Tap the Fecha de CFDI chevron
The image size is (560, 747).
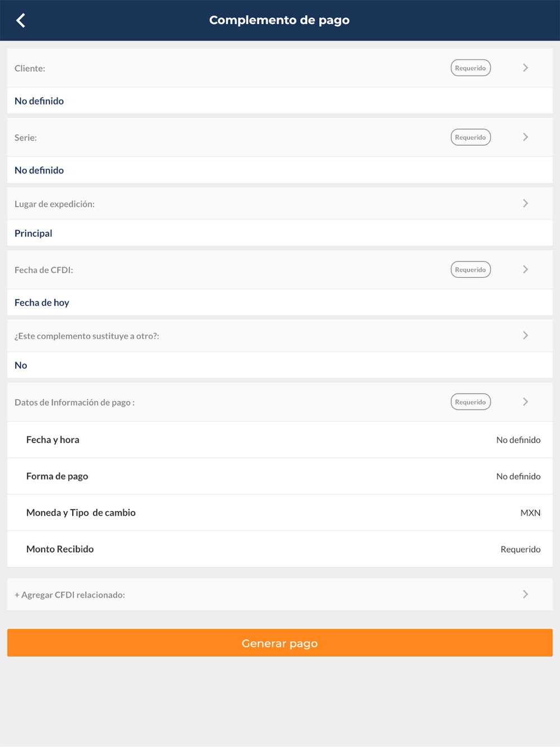pyautogui.click(x=525, y=269)
